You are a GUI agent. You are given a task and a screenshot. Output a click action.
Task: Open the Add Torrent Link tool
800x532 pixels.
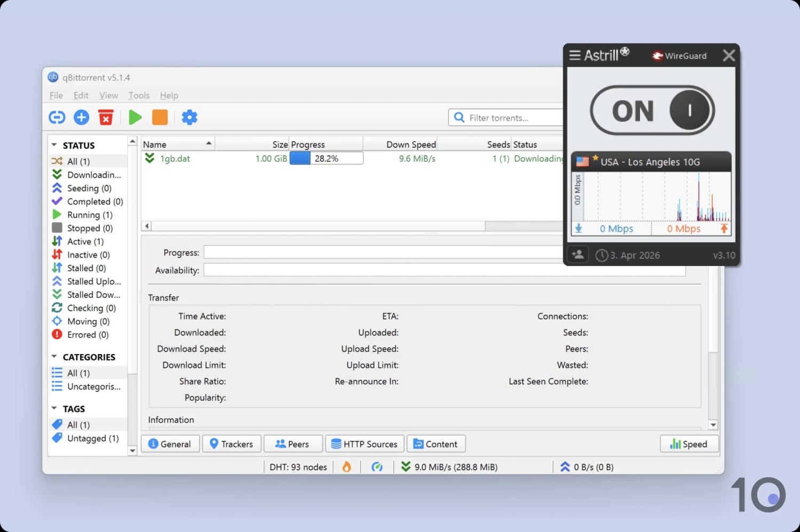[x=57, y=117]
